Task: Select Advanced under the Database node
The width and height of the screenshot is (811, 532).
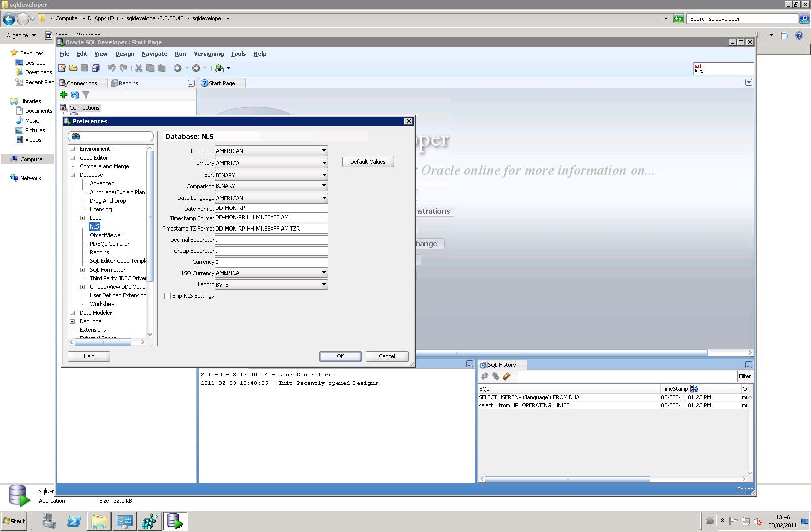Action: (x=102, y=183)
